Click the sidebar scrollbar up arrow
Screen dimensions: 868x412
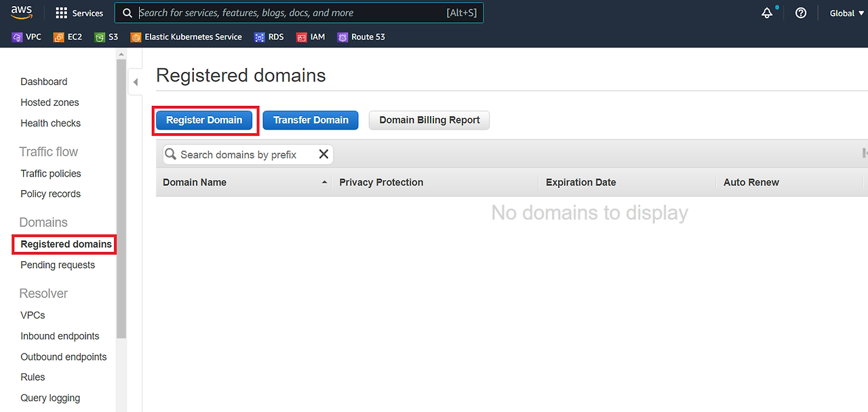121,54
